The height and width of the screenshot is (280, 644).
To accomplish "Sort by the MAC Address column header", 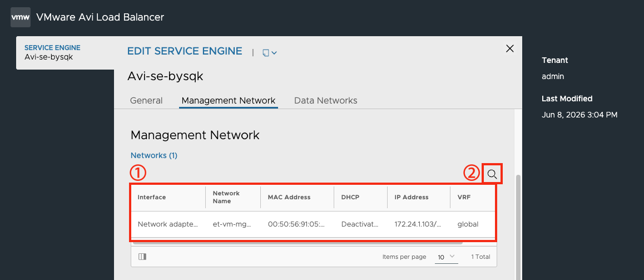I will [289, 197].
